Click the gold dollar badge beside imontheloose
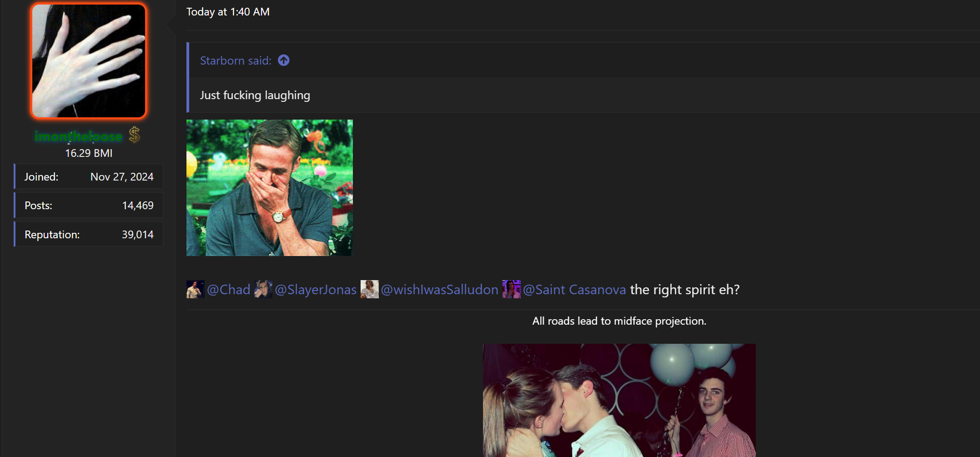Image resolution: width=980 pixels, height=457 pixels. point(134,135)
